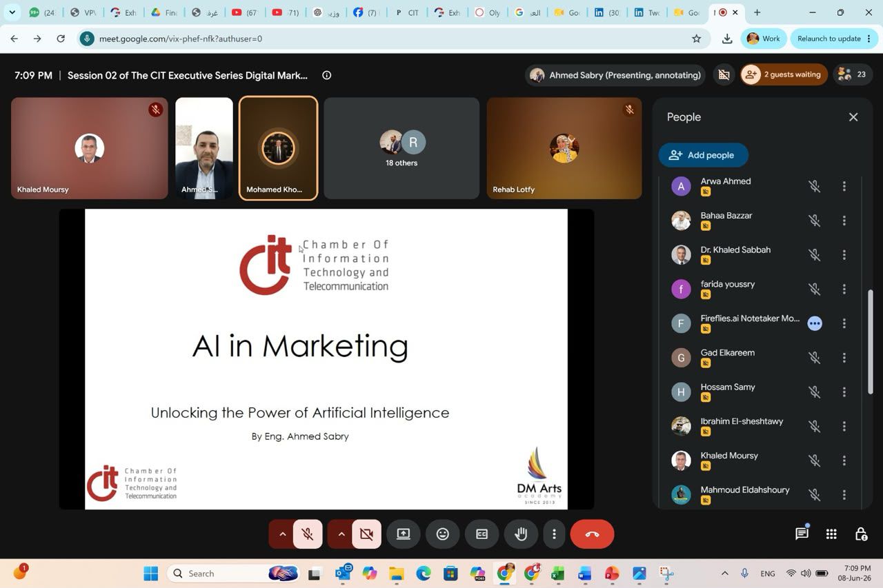The width and height of the screenshot is (883, 588).
Task: Click the annotation off icon in top bar
Action: point(724,75)
